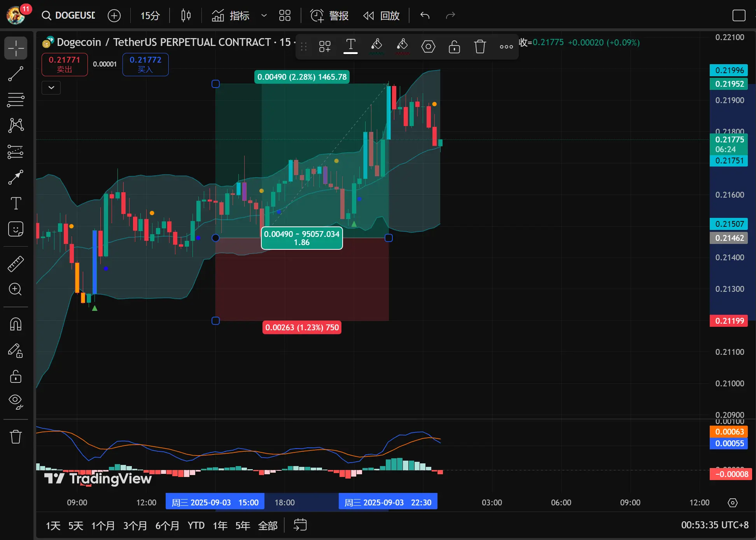The image size is (756, 540).
Task: Start 回放 bar replay
Action: coord(381,16)
